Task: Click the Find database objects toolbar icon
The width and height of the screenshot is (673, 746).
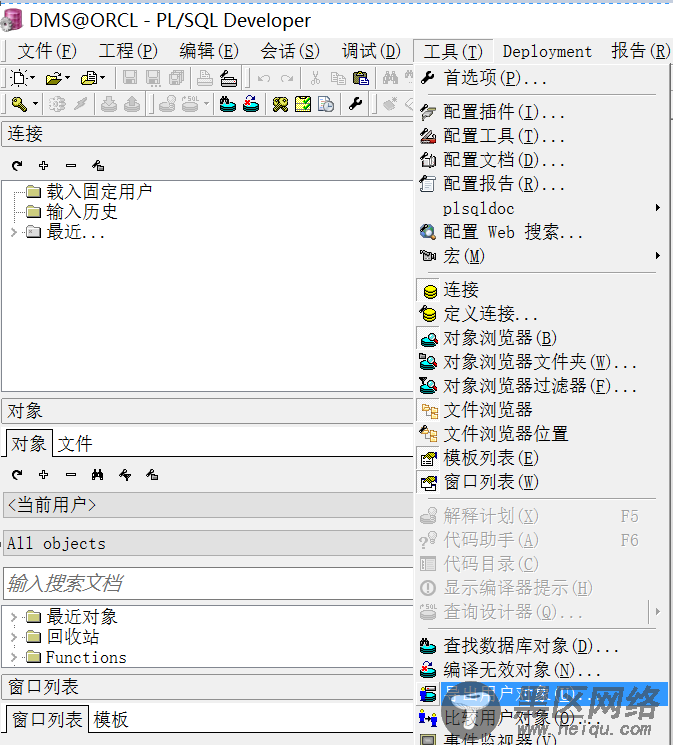Action: coord(228,104)
